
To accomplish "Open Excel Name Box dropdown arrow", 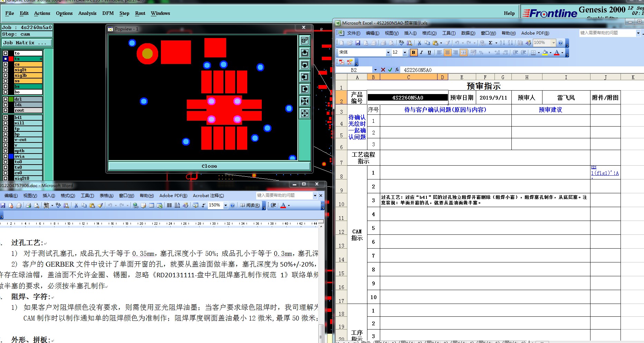I will (375, 70).
